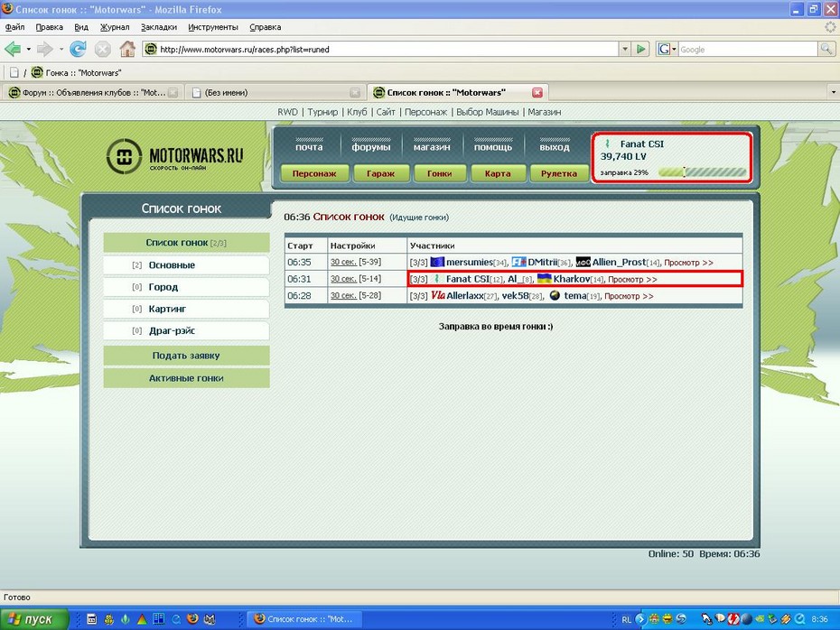Click the browser Back arrow button
The width and height of the screenshot is (840, 630).
click(13, 50)
